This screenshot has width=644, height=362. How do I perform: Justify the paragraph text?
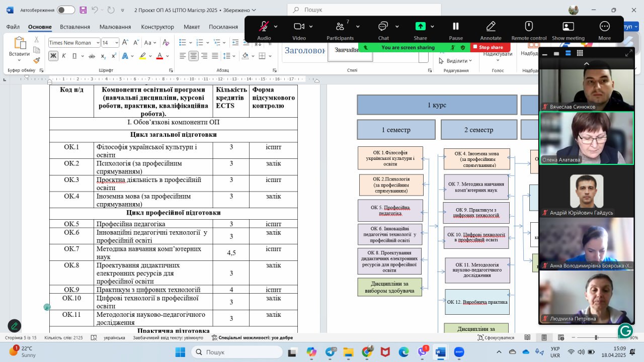pos(215,56)
